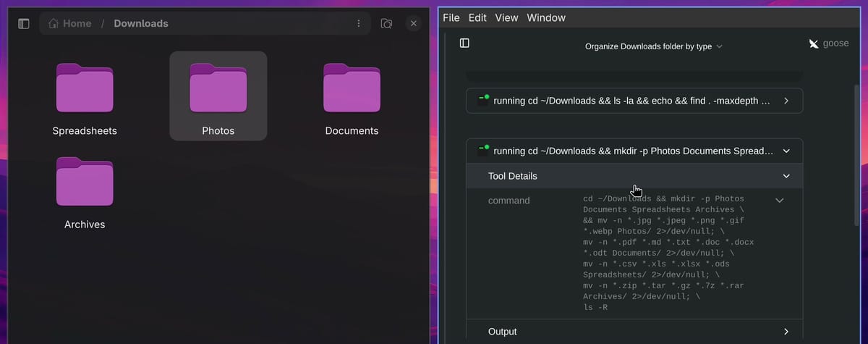
Task: Open the Edit menu in Goose
Action: (477, 17)
